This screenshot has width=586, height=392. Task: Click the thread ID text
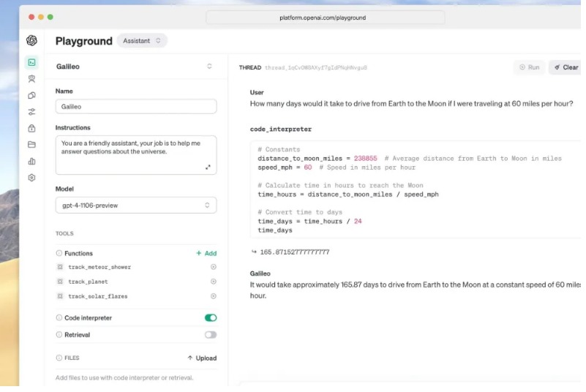(316, 67)
